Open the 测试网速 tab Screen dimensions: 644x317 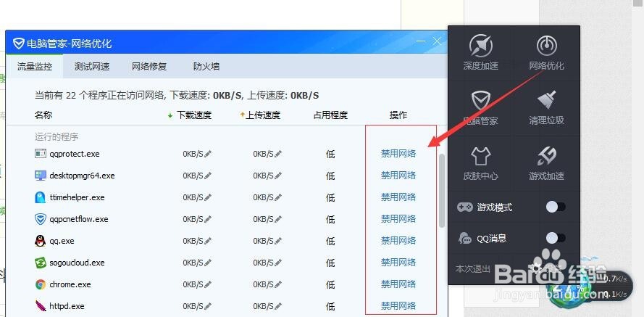pyautogui.click(x=92, y=66)
